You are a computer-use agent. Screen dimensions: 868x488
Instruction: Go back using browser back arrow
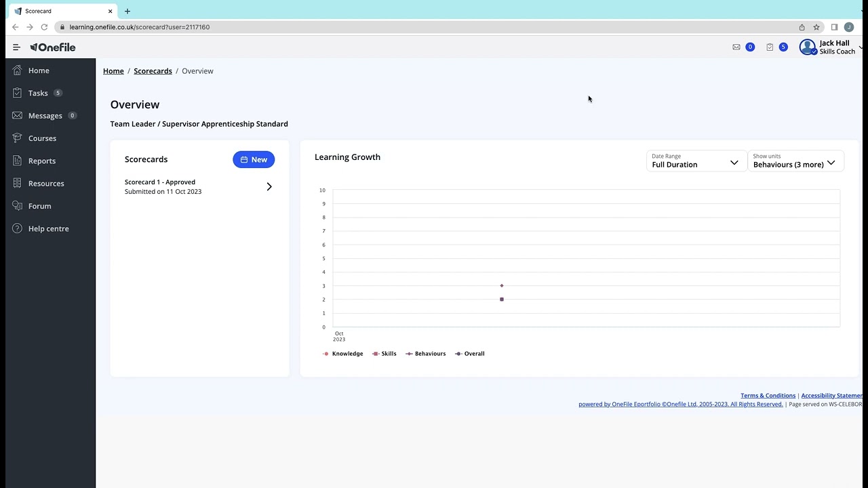(x=15, y=27)
